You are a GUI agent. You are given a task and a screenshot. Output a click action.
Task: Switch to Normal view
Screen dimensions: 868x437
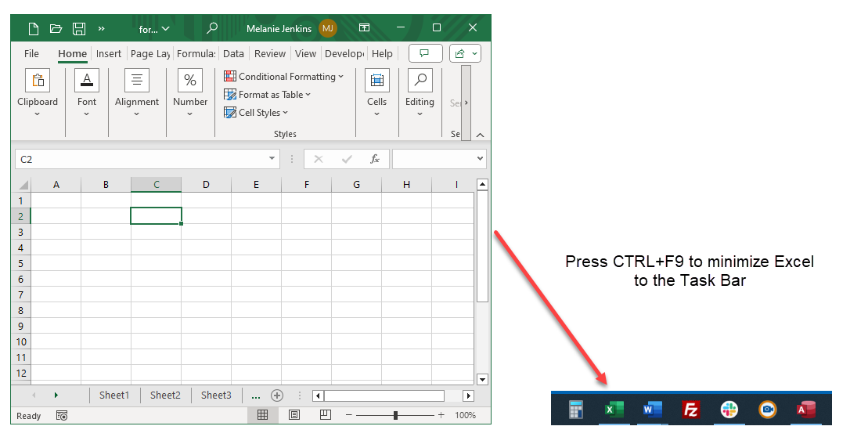[x=262, y=415]
